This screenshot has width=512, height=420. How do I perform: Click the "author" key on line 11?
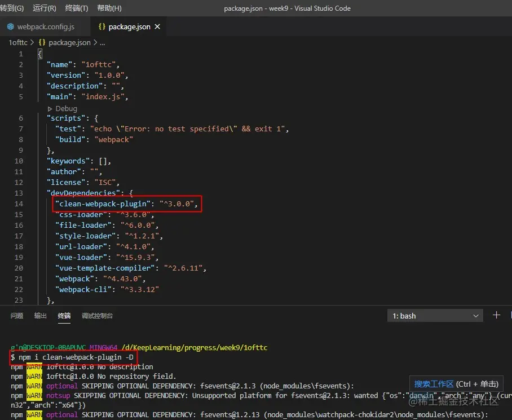click(64, 171)
